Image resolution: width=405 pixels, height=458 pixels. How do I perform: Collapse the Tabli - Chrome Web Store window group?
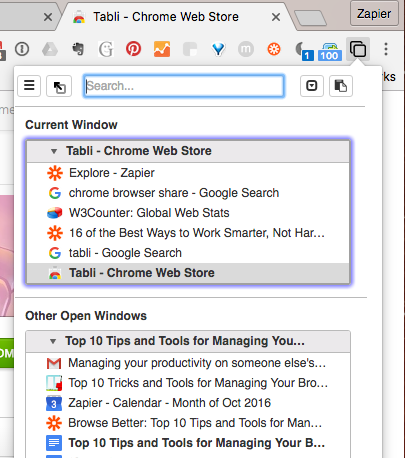point(54,151)
